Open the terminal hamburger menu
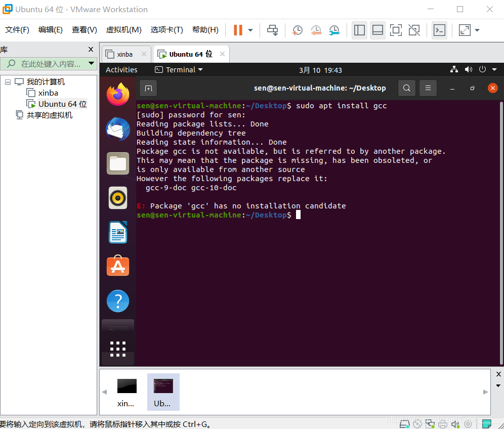Image resolution: width=504 pixels, height=429 pixels. click(428, 88)
